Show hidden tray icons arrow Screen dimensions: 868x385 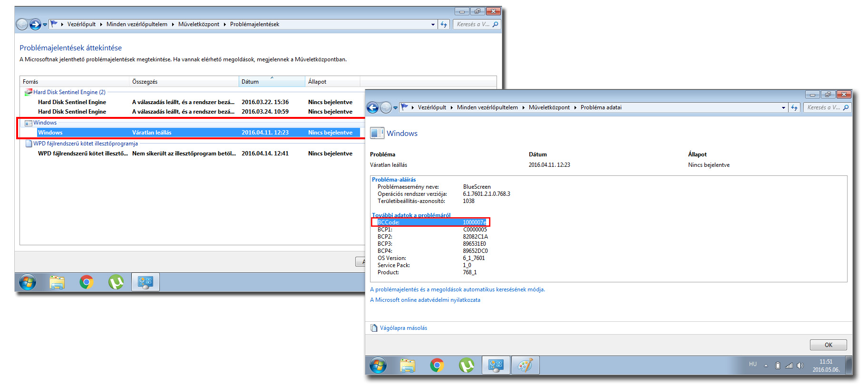pyautogui.click(x=766, y=366)
